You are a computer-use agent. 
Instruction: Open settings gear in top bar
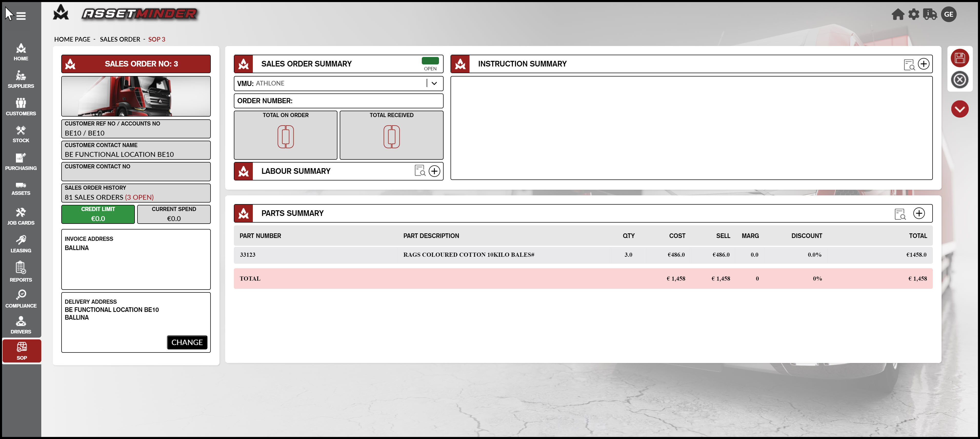click(x=913, y=14)
